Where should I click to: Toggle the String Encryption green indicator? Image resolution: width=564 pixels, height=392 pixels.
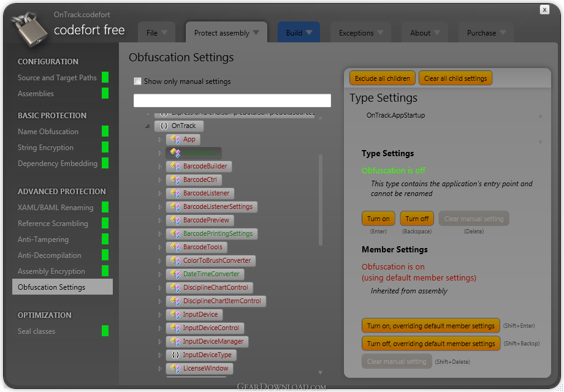(x=105, y=147)
